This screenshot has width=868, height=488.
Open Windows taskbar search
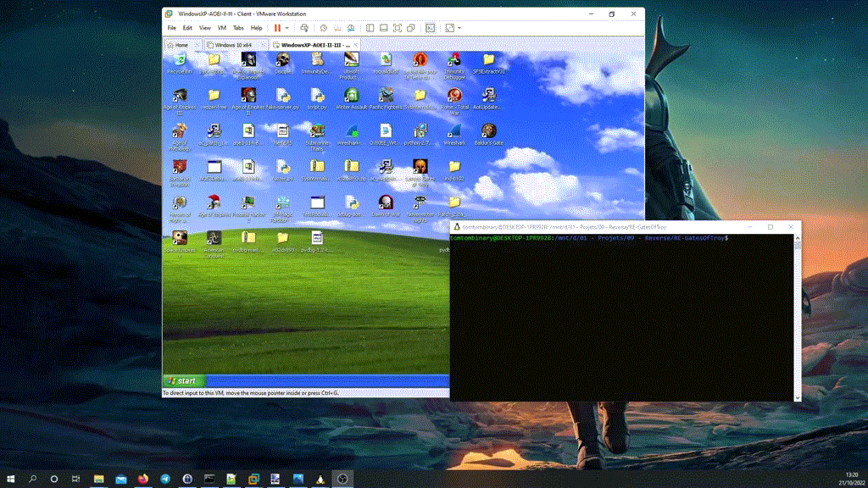point(33,479)
